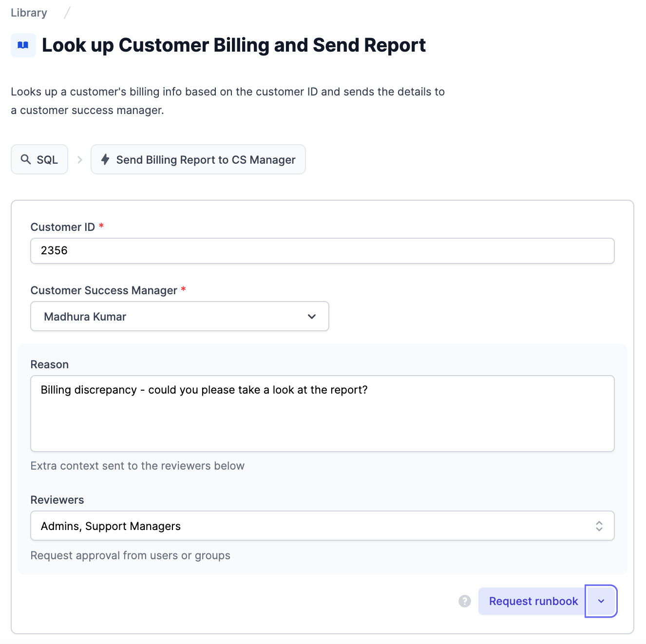The image size is (646, 644).
Task: Open the Reviewers selector with Admins, Support Managers
Action: 323,526
